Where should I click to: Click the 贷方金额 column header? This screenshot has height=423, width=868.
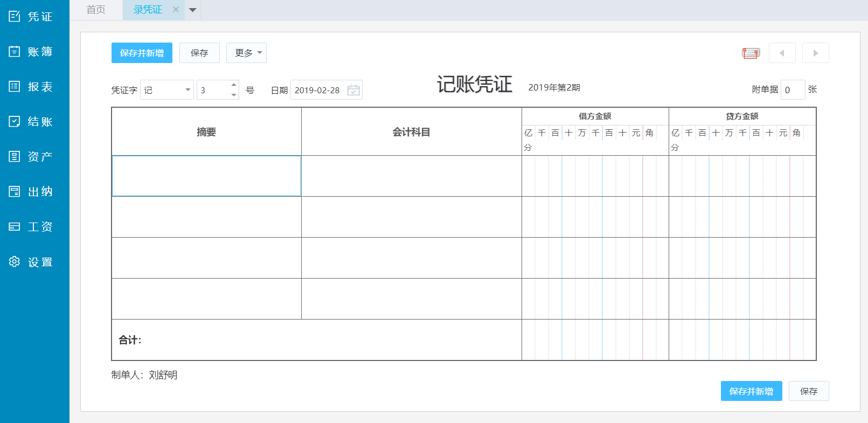tap(742, 116)
